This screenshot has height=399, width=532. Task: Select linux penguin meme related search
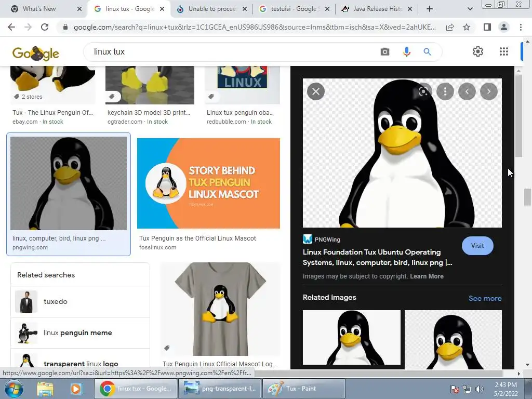point(80,333)
